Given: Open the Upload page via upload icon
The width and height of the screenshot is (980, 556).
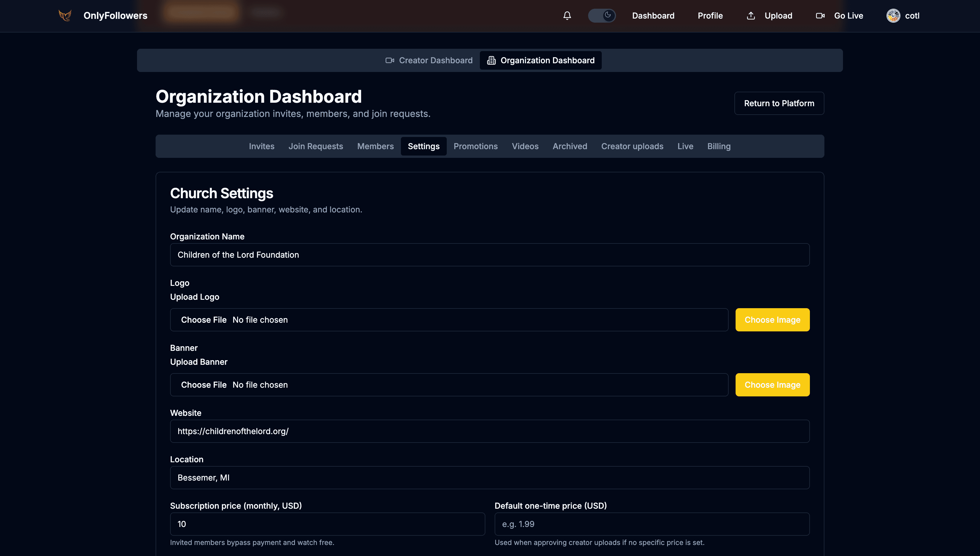Looking at the screenshot, I should click(x=751, y=16).
